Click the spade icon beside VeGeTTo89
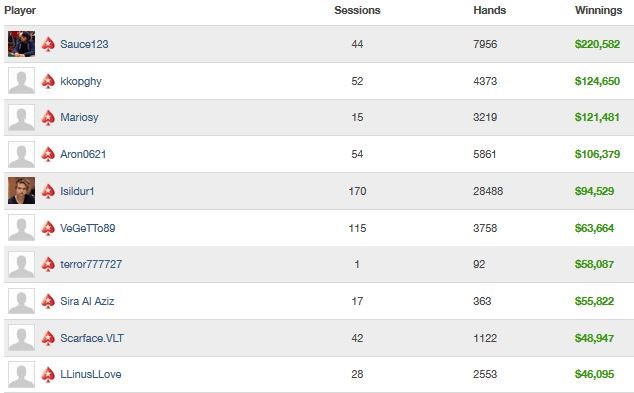634x393 pixels. [48, 228]
